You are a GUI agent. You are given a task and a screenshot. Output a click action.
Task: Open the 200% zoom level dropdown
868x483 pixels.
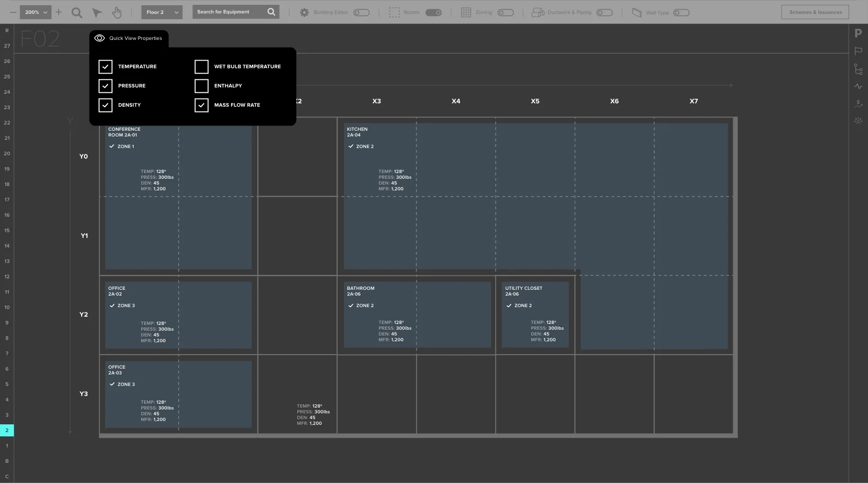pyautogui.click(x=36, y=12)
